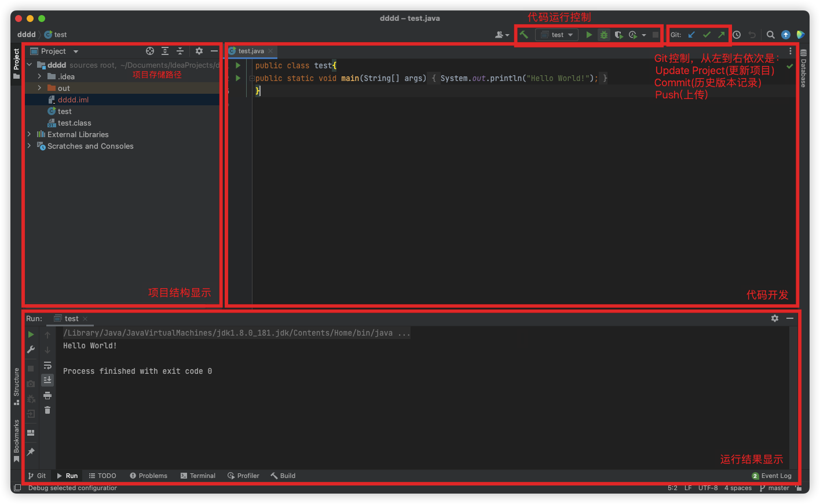The width and height of the screenshot is (820, 504).
Task: Open Run configuration wrench icon
Action: click(31, 350)
